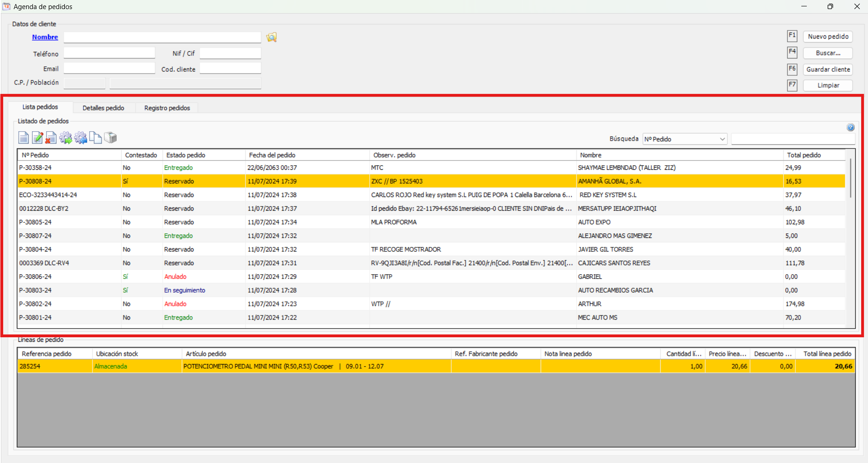Viewport: 868px width, 463px height.
Task: Expand the Búsqueda Nº Pedido dropdown
Action: [x=722, y=139]
